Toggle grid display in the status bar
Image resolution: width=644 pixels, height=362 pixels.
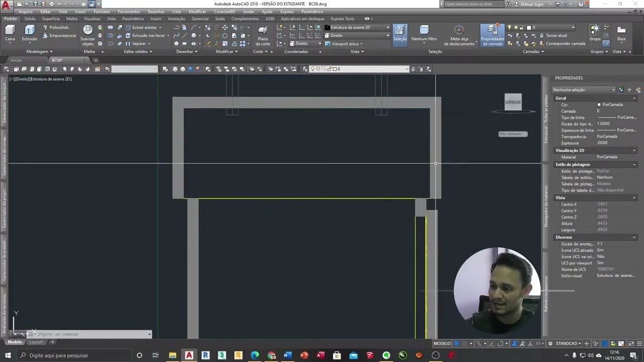coord(456,343)
